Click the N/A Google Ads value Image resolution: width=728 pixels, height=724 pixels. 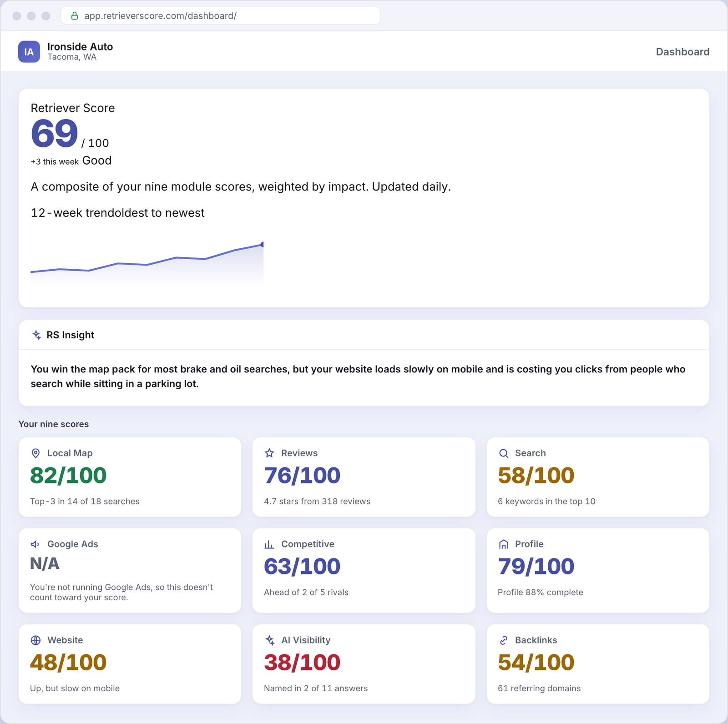(x=45, y=564)
